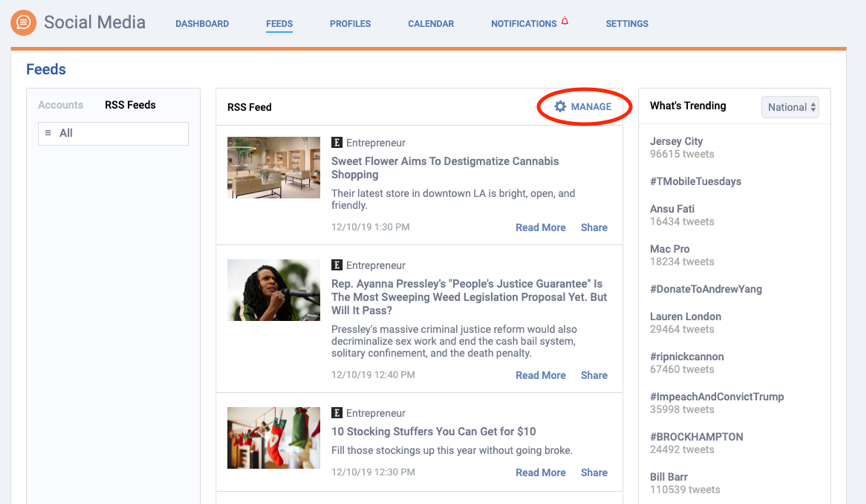Open the Ayanna Pressley article thumbnail
Image resolution: width=866 pixels, height=504 pixels.
(273, 290)
